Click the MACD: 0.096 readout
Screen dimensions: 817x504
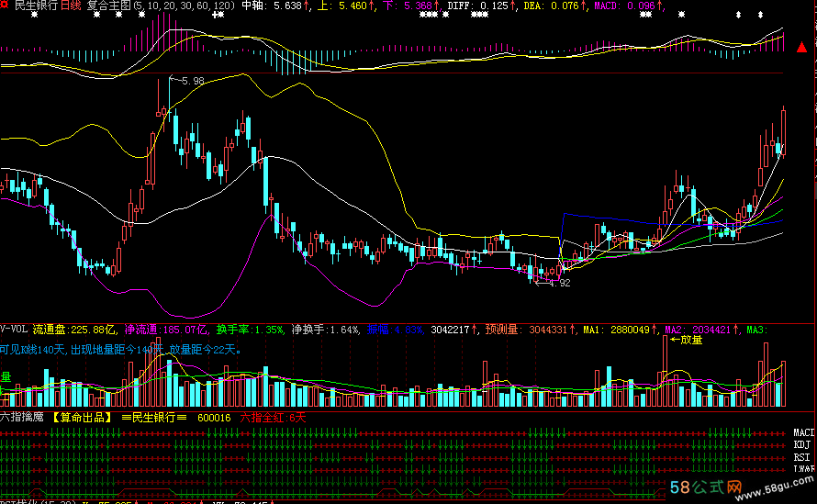click(x=629, y=6)
